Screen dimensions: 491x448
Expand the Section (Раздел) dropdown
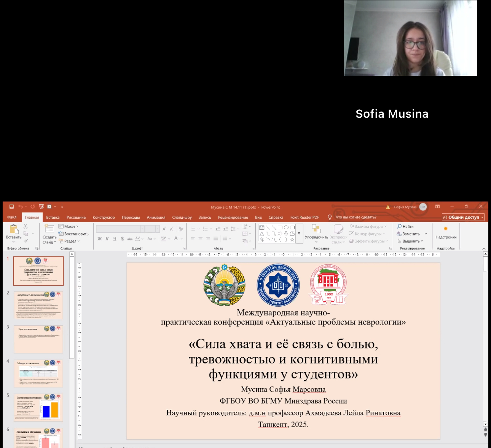point(70,241)
